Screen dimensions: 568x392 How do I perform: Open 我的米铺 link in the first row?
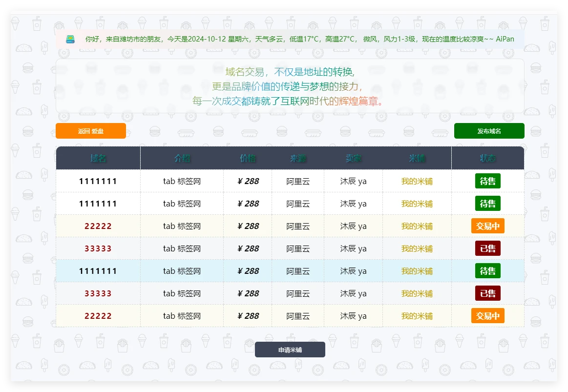(417, 181)
